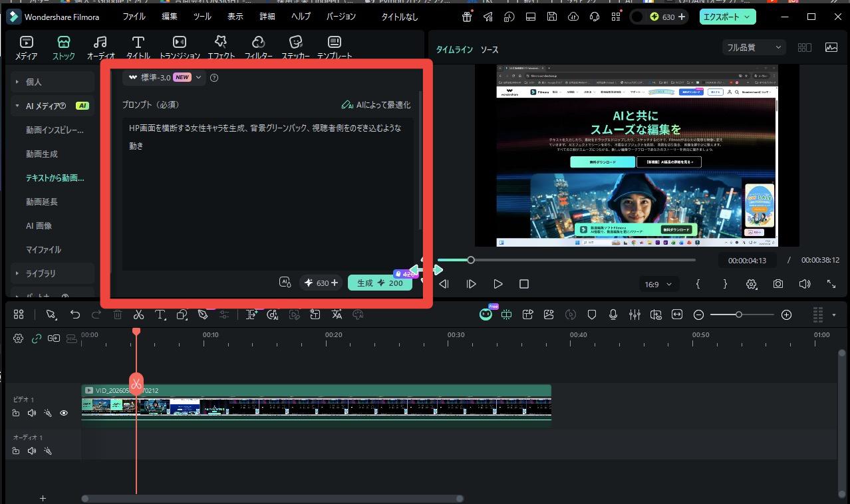Mute the オーディオ 1 track
This screenshot has width=850, height=504.
coord(31,451)
